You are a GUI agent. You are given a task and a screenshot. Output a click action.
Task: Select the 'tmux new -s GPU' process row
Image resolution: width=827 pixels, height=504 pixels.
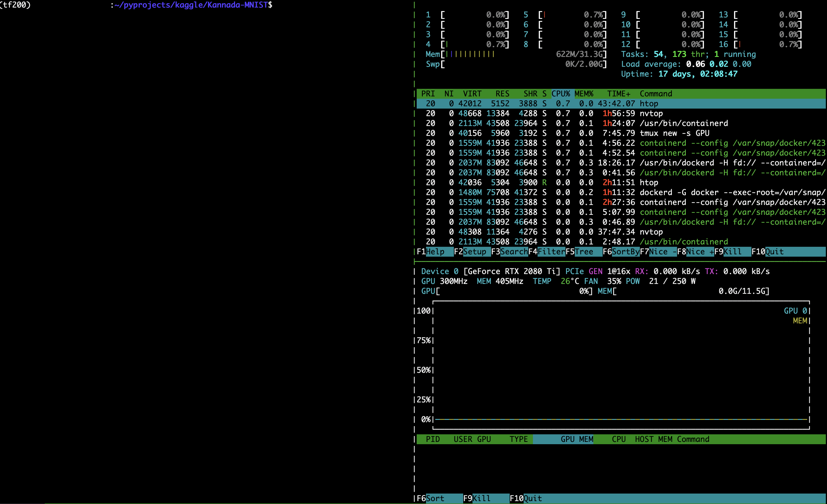point(621,134)
